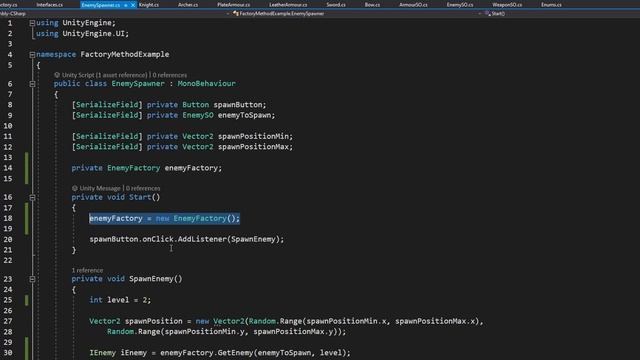640x360 pixels.
Task: Click AddListener on line 20
Action: [202, 239]
